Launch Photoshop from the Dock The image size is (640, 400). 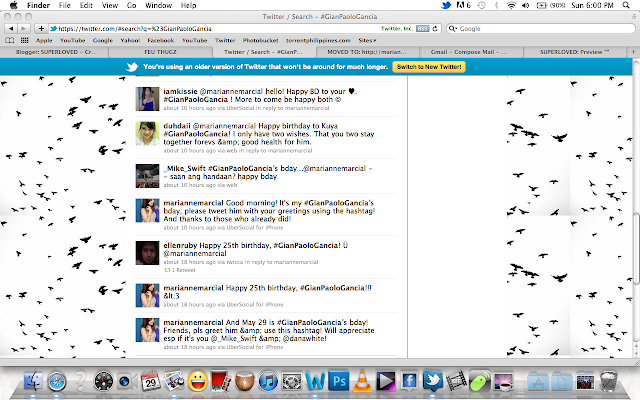[339, 382]
